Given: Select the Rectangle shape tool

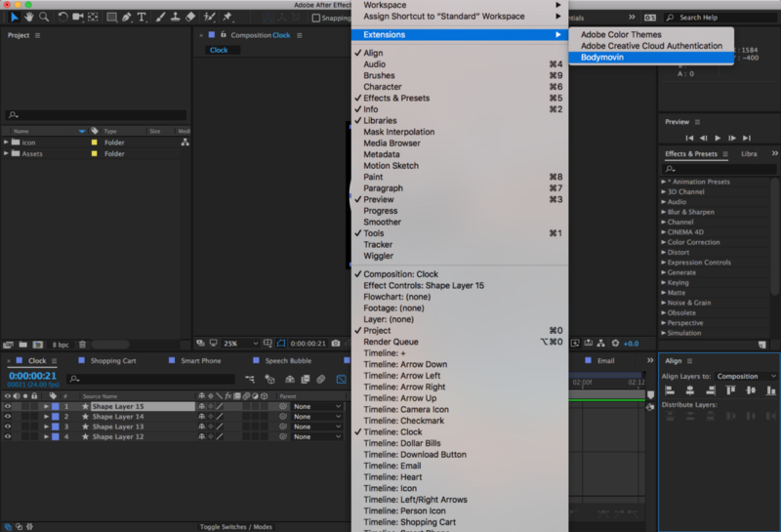Looking at the screenshot, I should pyautogui.click(x=111, y=18).
